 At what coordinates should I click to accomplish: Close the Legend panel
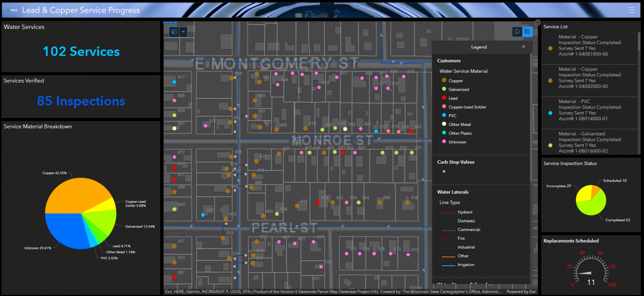523,47
